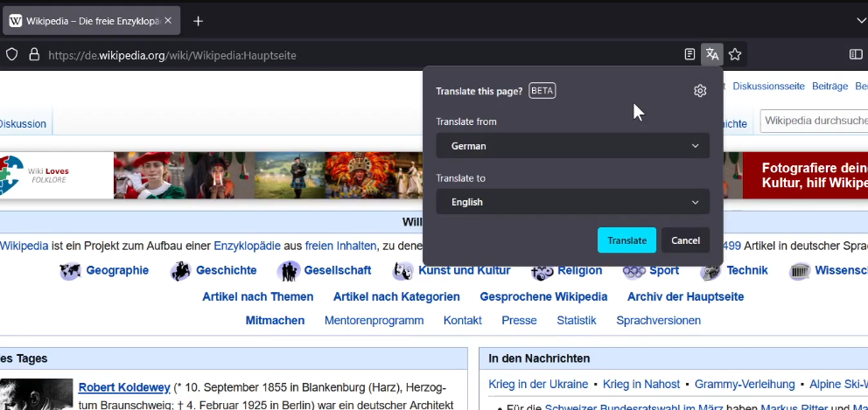Viewport: 868px width, 410px height.
Task: List all tabs with the chevron icon
Action: [x=861, y=21]
